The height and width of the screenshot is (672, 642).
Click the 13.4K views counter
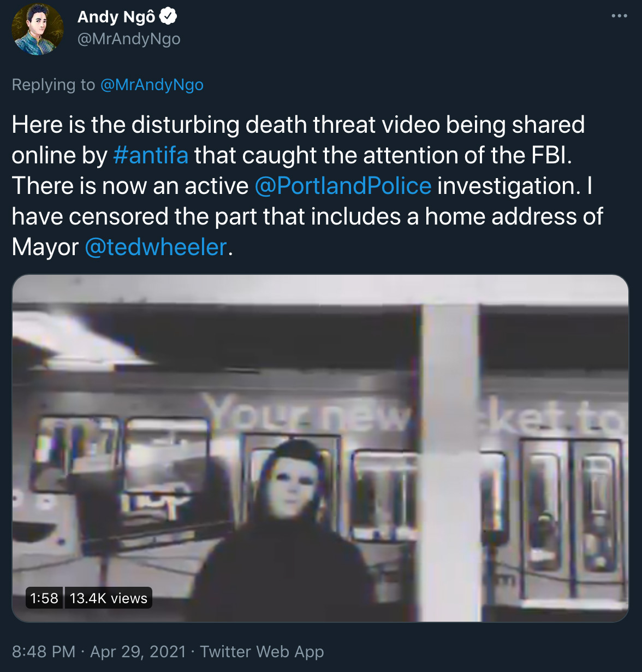[x=109, y=598]
